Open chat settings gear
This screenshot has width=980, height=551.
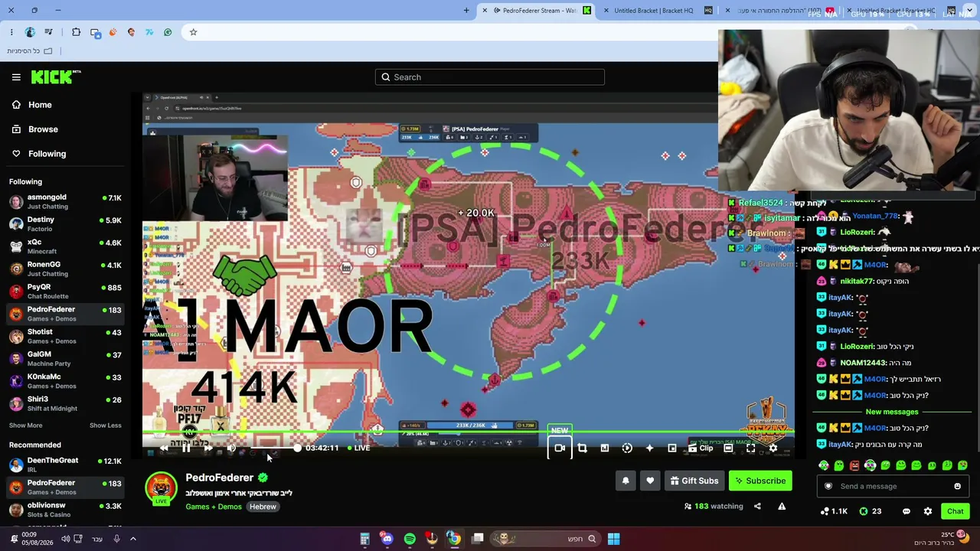(928, 511)
